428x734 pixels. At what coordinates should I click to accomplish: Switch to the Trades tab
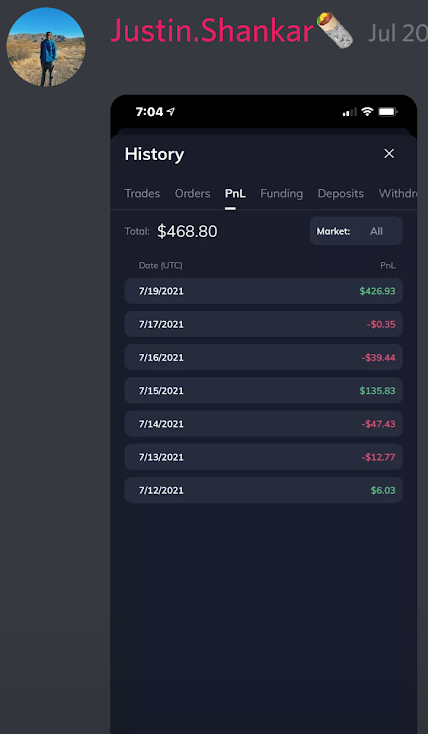coord(142,193)
